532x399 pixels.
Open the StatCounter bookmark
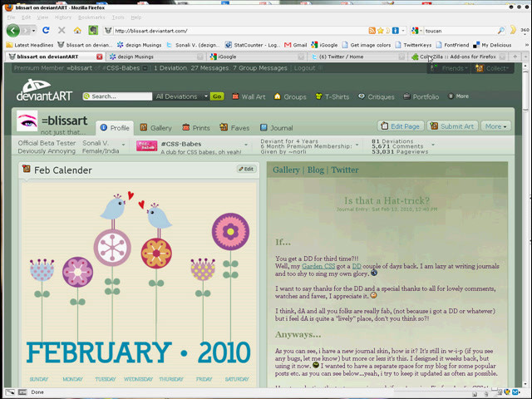pos(253,45)
